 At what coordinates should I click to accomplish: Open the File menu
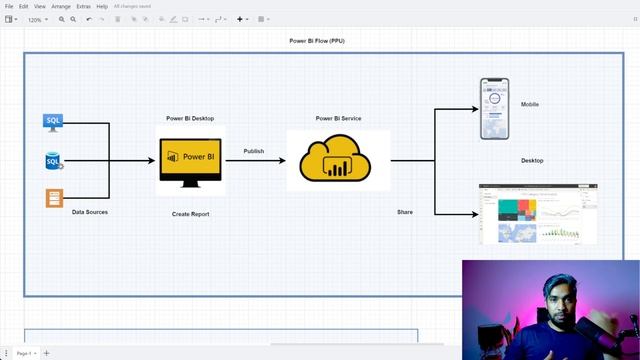point(9,7)
